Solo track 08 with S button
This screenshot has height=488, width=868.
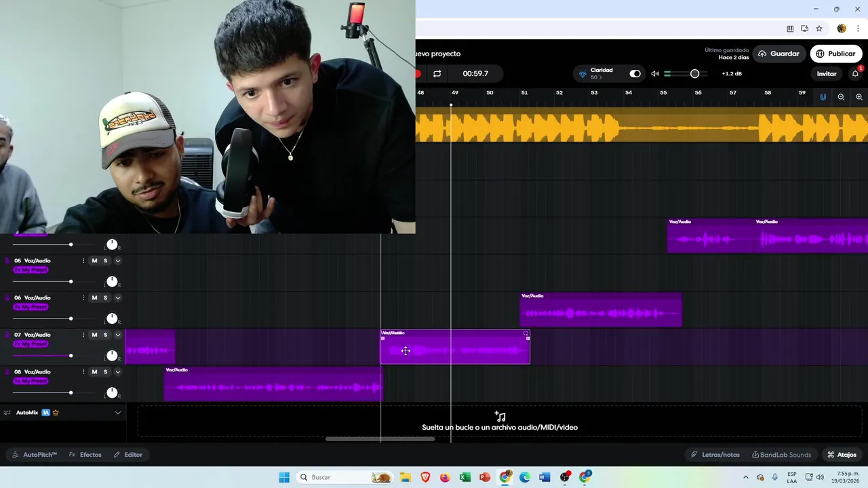click(105, 371)
